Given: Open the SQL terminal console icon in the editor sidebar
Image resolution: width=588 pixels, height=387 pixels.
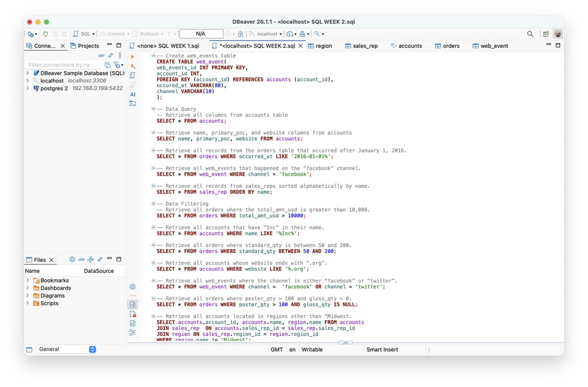Looking at the screenshot, I should (133, 103).
